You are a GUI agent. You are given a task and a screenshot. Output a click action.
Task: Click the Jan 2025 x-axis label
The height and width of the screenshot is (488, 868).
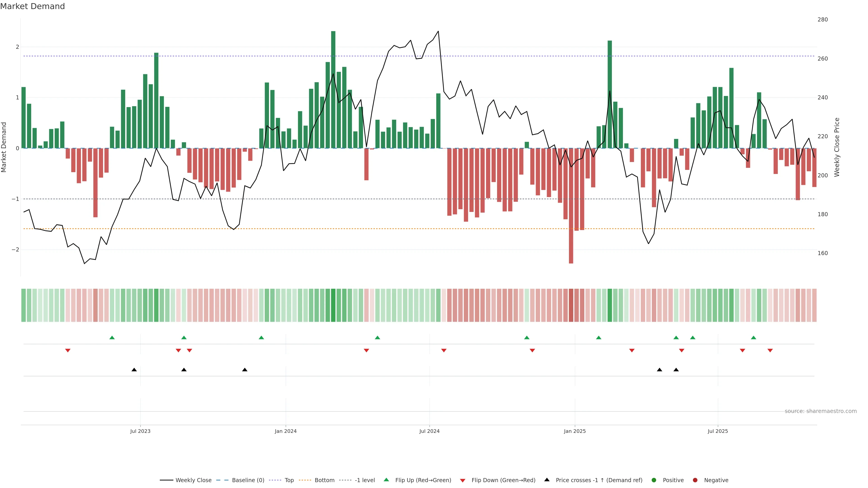pyautogui.click(x=575, y=431)
